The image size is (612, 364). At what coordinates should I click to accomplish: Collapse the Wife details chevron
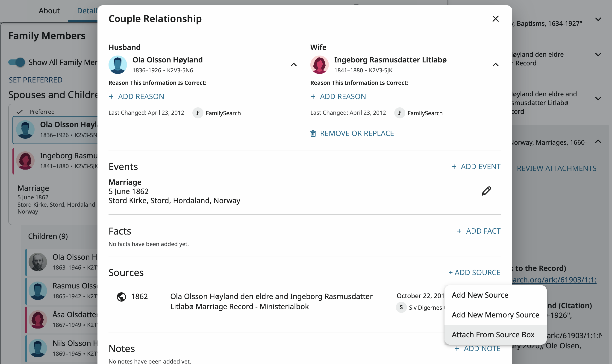click(x=495, y=65)
